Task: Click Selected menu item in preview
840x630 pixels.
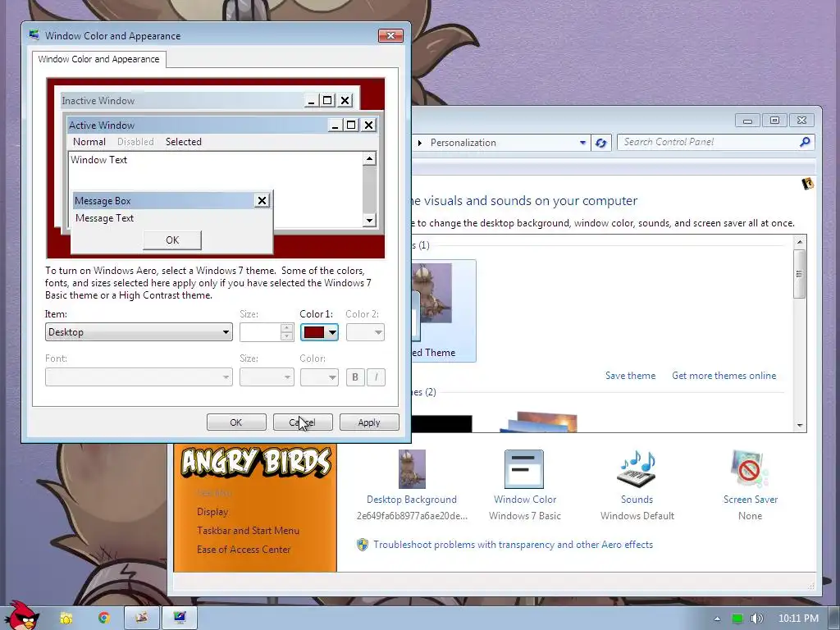Action: coord(183,142)
